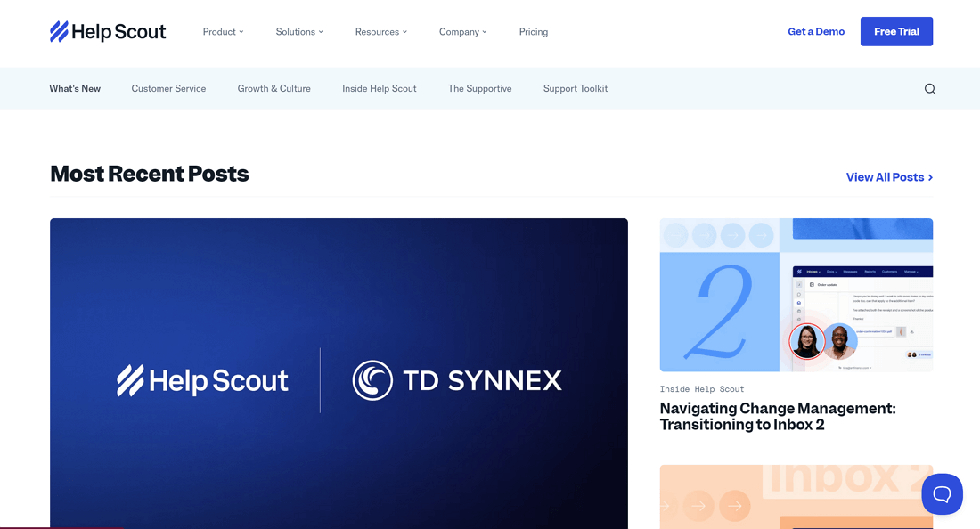Switch to Growth & Culture category
Viewport: 980px width, 529px height.
274,89
